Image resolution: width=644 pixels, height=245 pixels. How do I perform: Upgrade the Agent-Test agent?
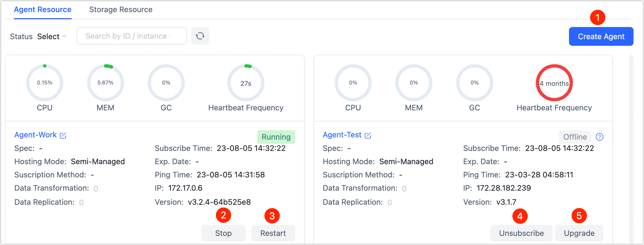(579, 233)
